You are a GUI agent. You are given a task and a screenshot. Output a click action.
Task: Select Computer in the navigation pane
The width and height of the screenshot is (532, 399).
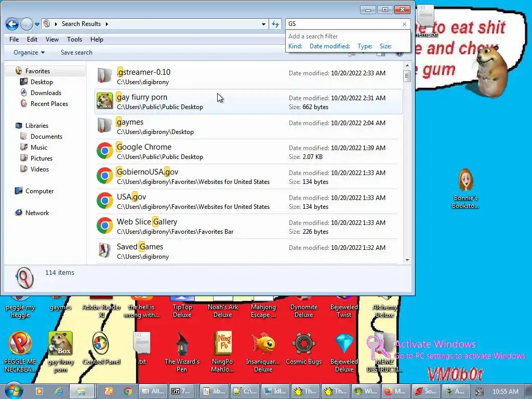click(x=39, y=191)
